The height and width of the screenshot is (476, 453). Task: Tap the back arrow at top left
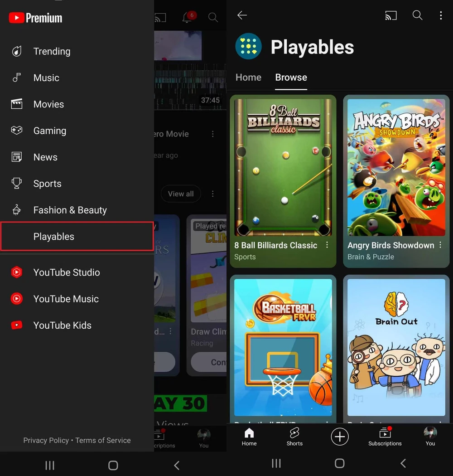pos(242,15)
